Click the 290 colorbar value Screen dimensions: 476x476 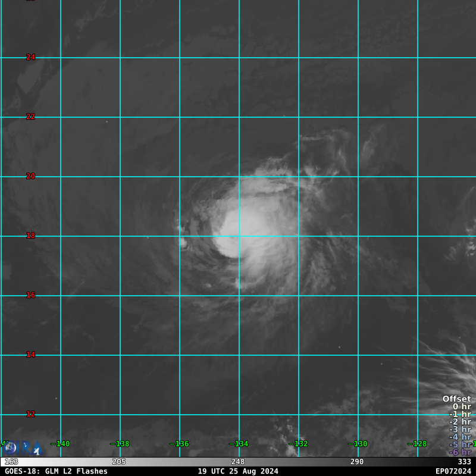[x=356, y=462]
